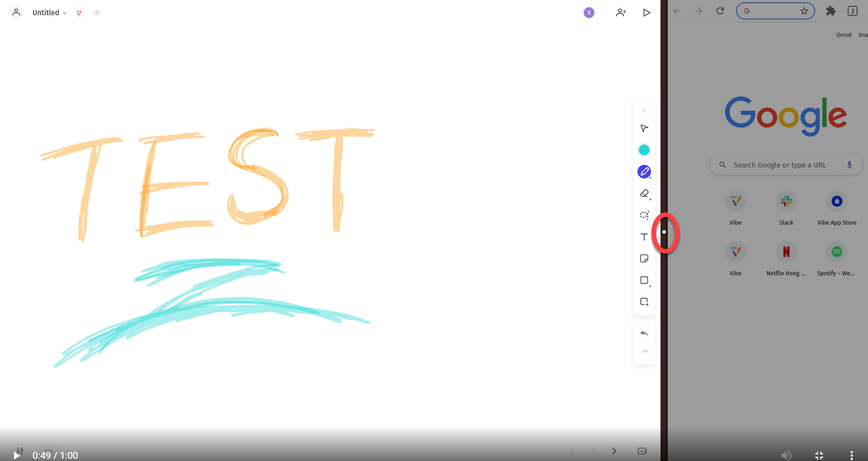Select the Lasso selection tool
The height and width of the screenshot is (461, 868).
pos(644,215)
